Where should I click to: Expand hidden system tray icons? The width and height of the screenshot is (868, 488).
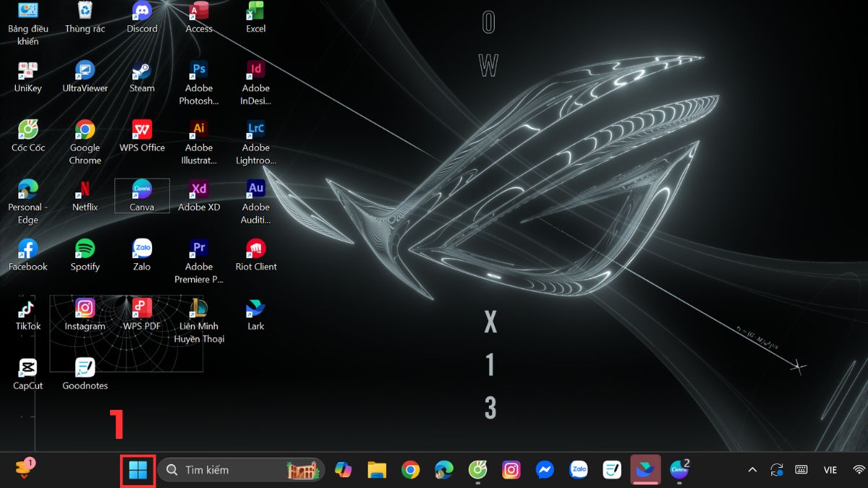[752, 469]
